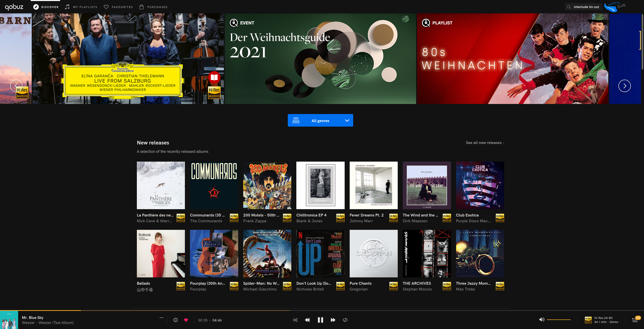
Task: Pause the current track
Action: click(x=320, y=320)
